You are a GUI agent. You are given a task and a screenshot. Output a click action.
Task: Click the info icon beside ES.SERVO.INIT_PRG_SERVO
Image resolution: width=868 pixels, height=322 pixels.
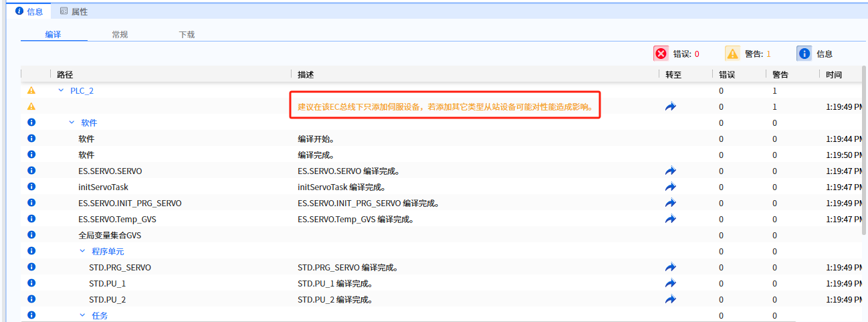(31, 203)
